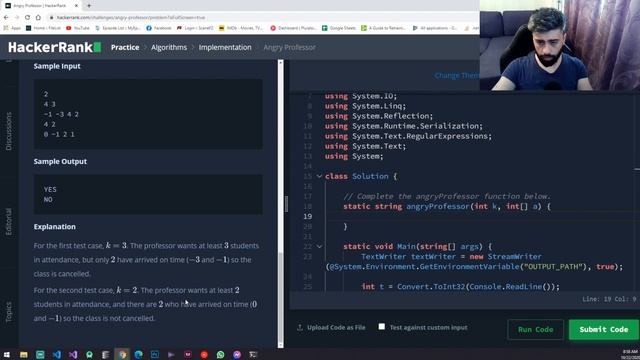640x360 pixels.
Task: Click the Change Theme link
Action: coord(457,76)
